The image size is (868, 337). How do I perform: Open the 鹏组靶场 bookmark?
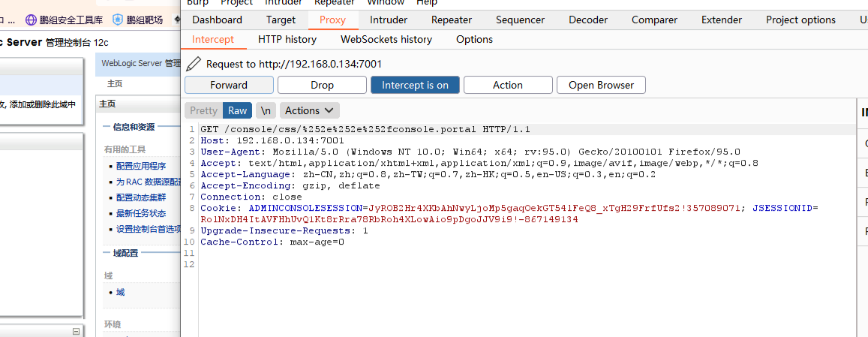pos(145,20)
